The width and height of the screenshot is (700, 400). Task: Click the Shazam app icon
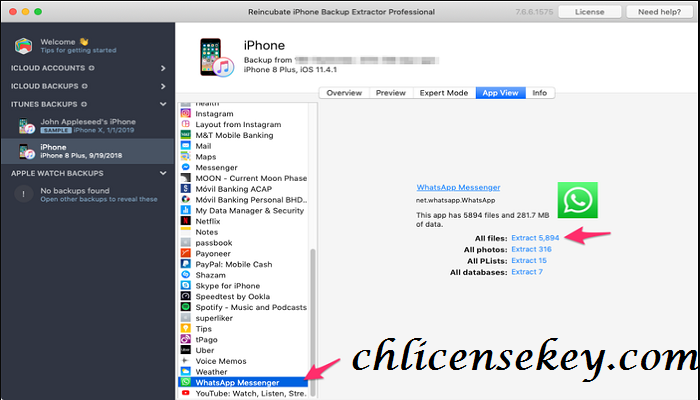pos(186,275)
